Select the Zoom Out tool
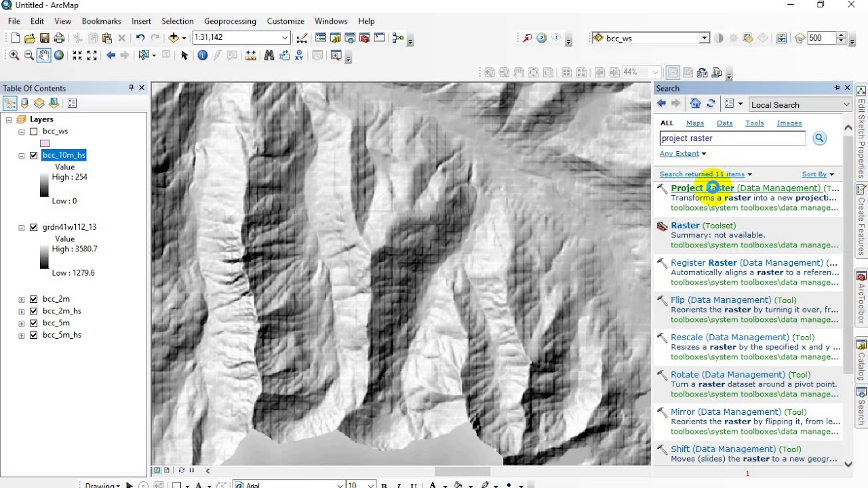 28,56
